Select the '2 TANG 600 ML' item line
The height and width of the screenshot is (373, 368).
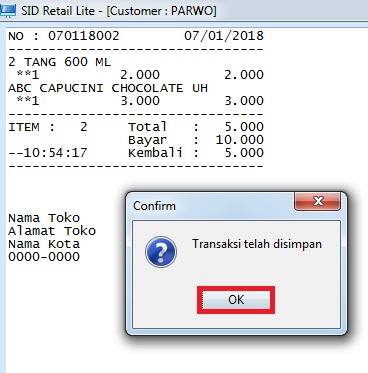point(59,62)
